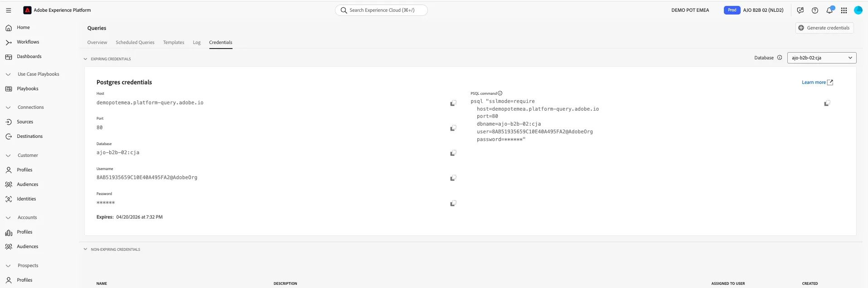Collapse the Prospects navigation group
Viewport: 868px width, 288px height.
tap(8, 266)
